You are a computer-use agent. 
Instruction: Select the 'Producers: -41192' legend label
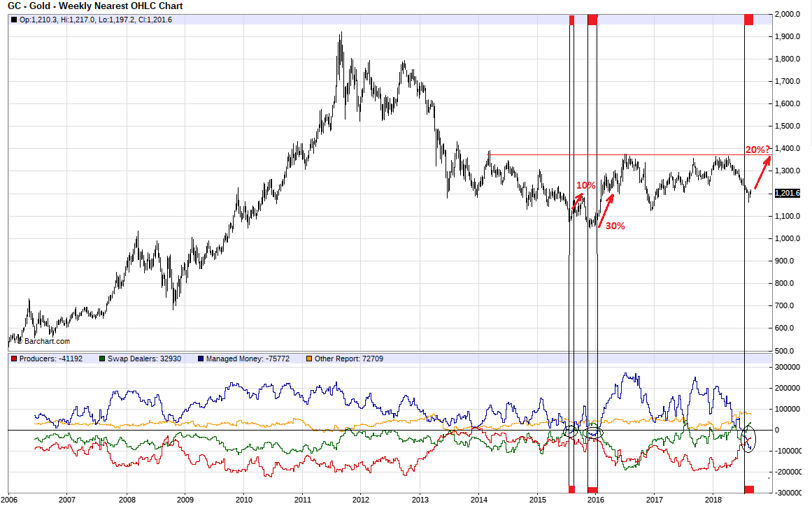51,359
